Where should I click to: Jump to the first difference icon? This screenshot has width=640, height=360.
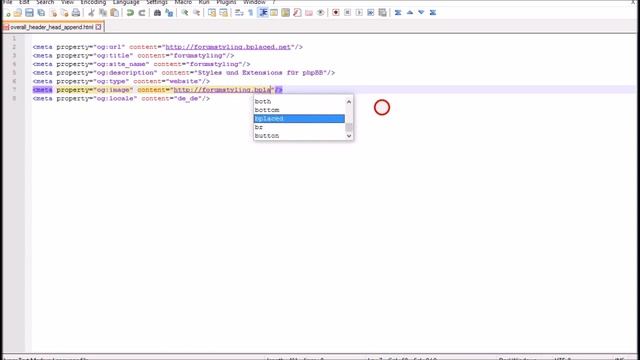(398, 13)
